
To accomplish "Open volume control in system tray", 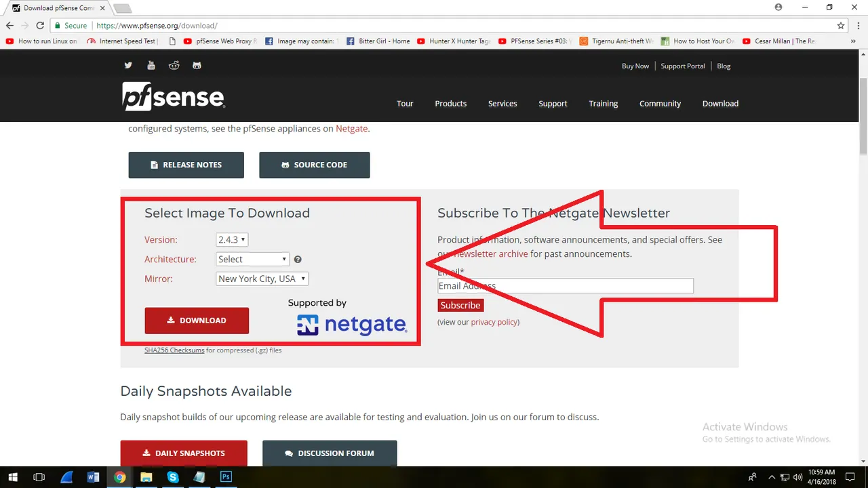I will [x=797, y=477].
